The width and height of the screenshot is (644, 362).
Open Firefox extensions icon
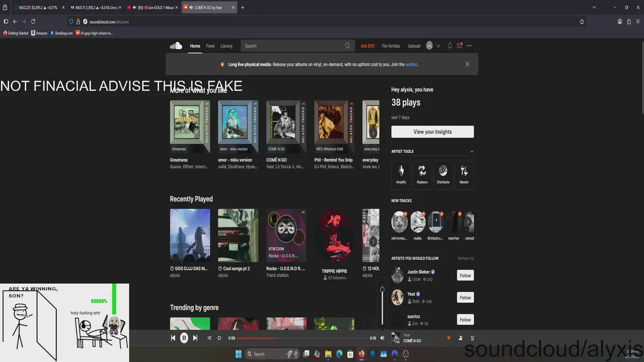(629, 22)
